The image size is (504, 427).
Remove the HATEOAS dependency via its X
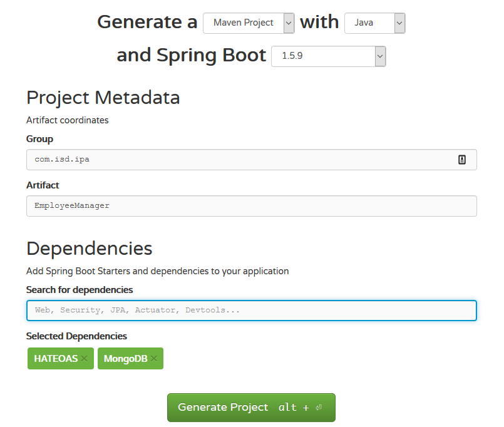pos(85,359)
